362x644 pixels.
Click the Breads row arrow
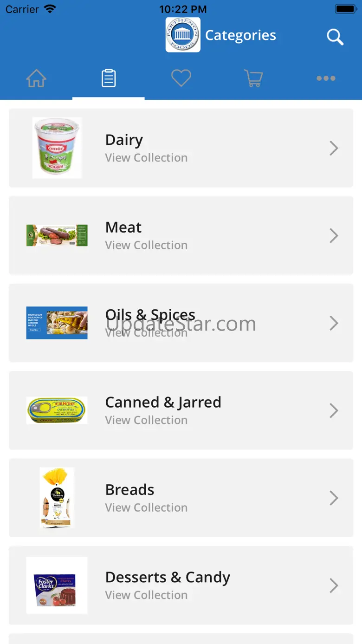coord(334,498)
